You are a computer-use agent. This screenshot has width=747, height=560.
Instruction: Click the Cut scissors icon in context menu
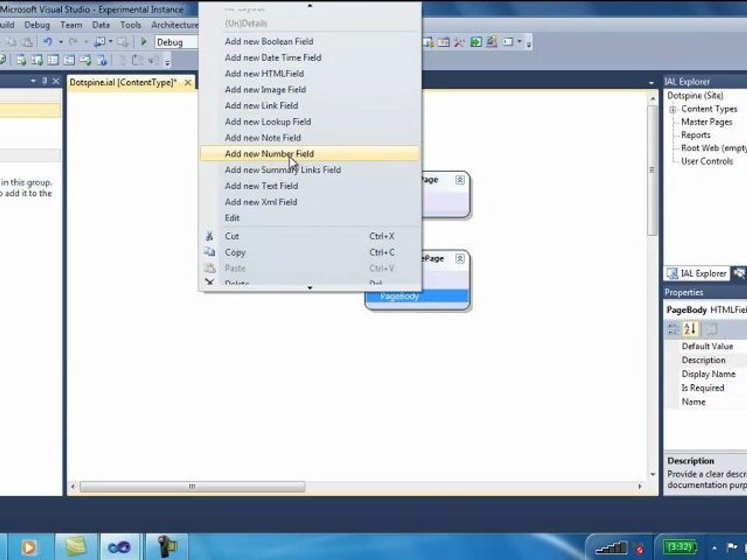tap(210, 236)
